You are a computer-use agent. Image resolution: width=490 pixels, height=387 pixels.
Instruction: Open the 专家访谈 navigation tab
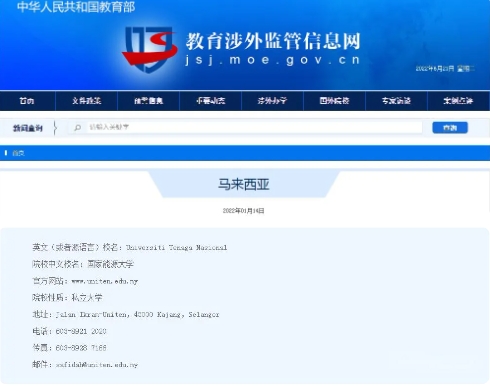pyautogui.click(x=396, y=101)
